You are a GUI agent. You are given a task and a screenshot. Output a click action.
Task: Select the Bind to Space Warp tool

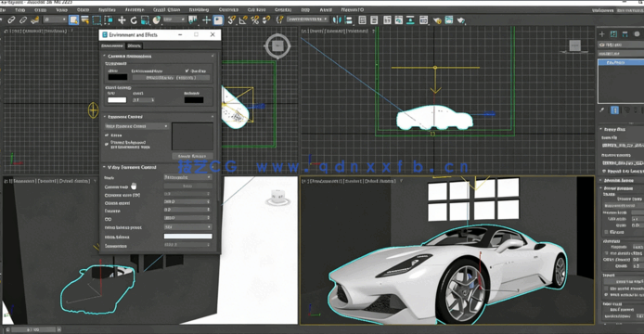35,19
